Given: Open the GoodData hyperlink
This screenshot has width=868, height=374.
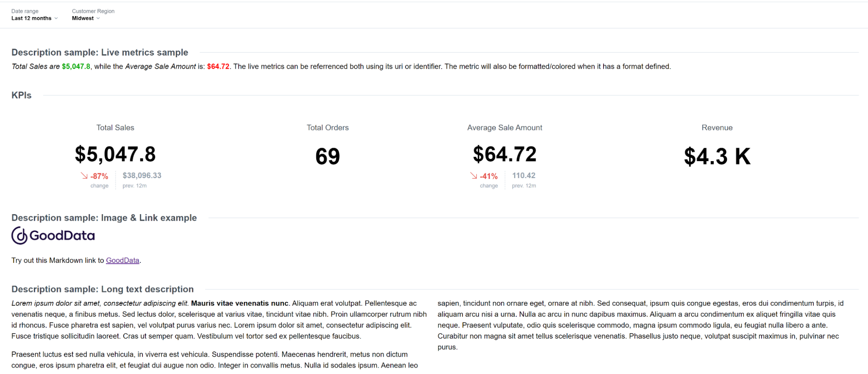Looking at the screenshot, I should 122,260.
